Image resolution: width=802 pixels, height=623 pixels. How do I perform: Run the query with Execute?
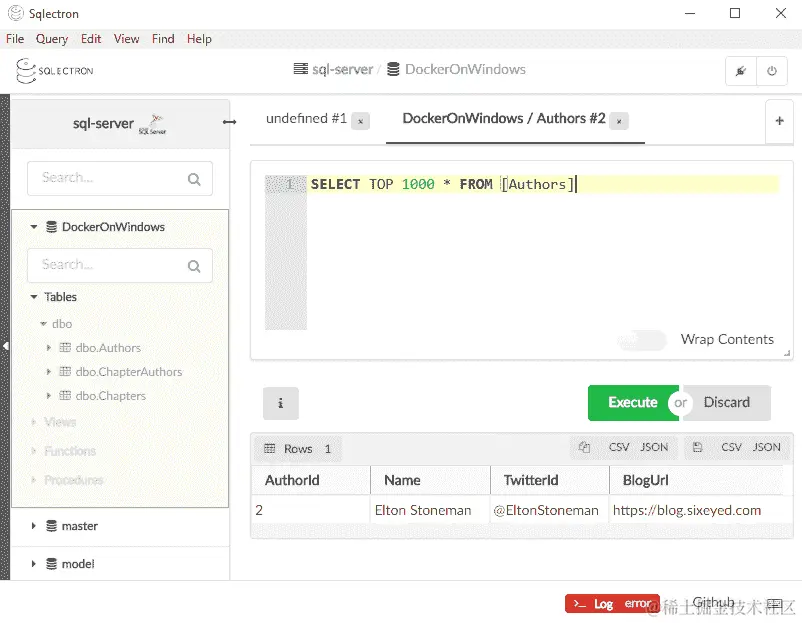pyautogui.click(x=633, y=403)
